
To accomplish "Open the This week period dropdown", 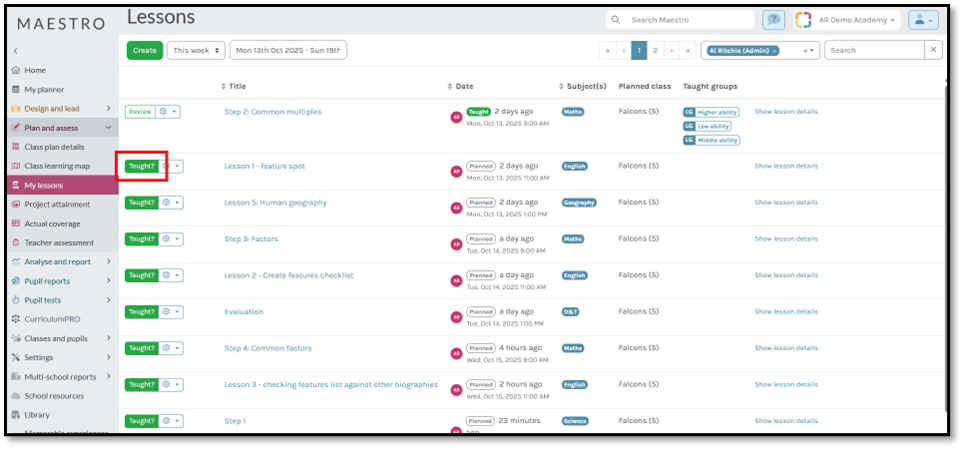I will click(195, 50).
